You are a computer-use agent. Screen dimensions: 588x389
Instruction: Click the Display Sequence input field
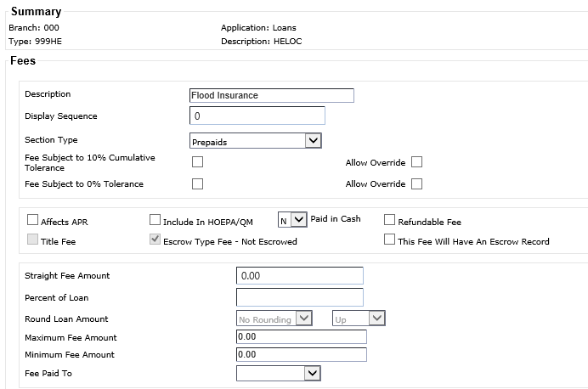(x=257, y=116)
